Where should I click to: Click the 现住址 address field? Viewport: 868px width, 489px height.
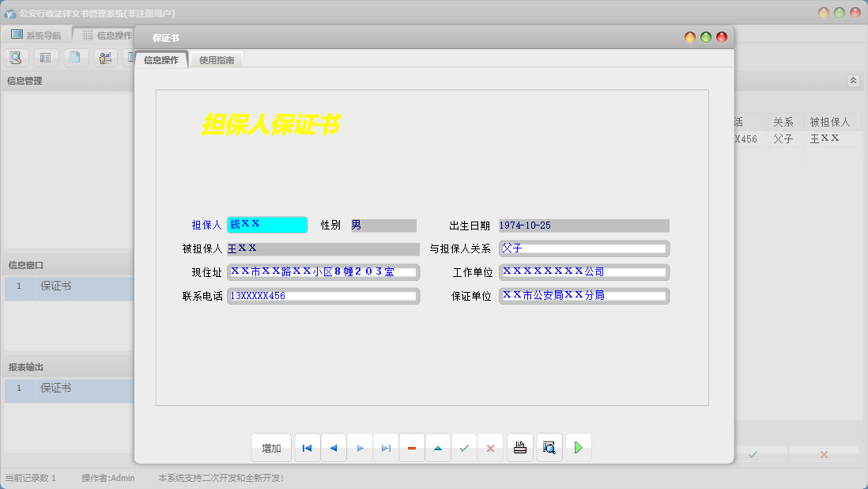click(323, 272)
